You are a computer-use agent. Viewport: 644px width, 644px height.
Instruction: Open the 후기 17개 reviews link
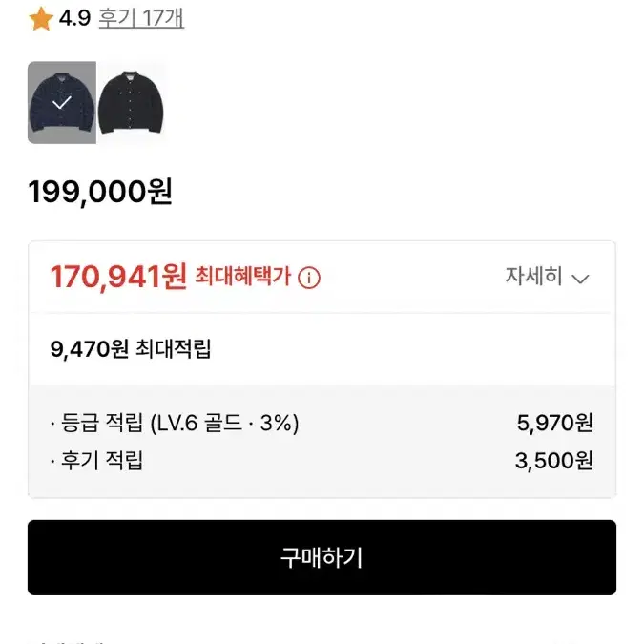(x=142, y=18)
